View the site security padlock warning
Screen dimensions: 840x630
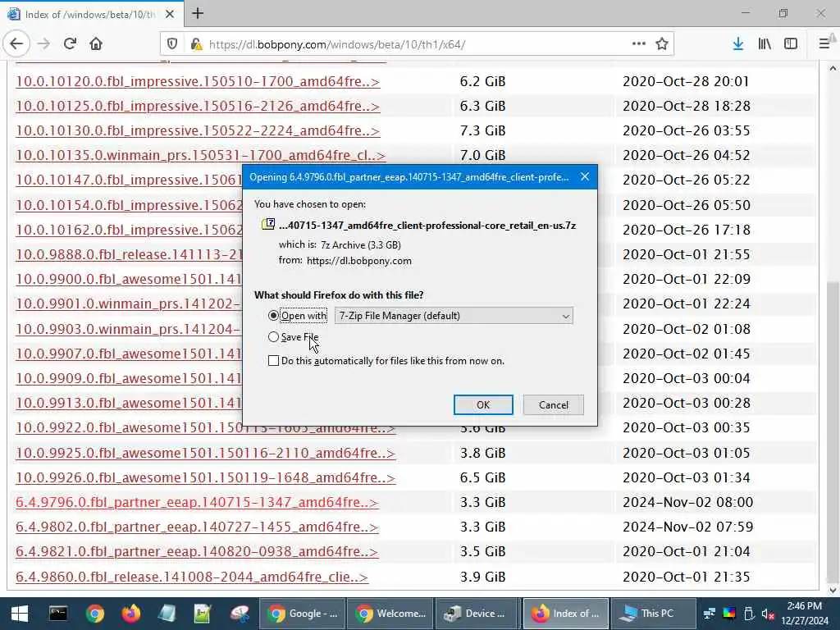click(196, 44)
